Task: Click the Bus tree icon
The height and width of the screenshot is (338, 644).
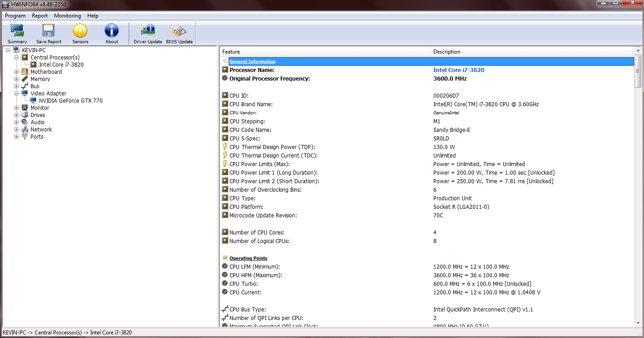Action: [25, 86]
